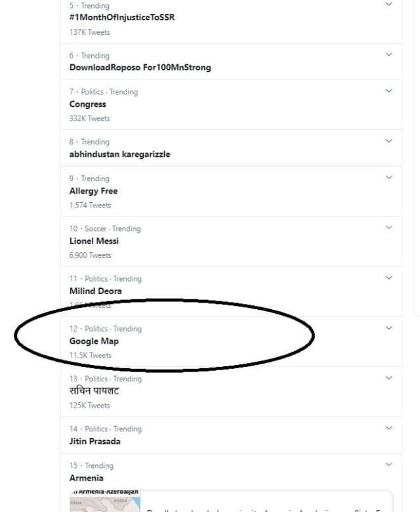Viewport: 420px width, 512px height.
Task: Expand options chevron for Google Map trend
Action: (x=388, y=328)
